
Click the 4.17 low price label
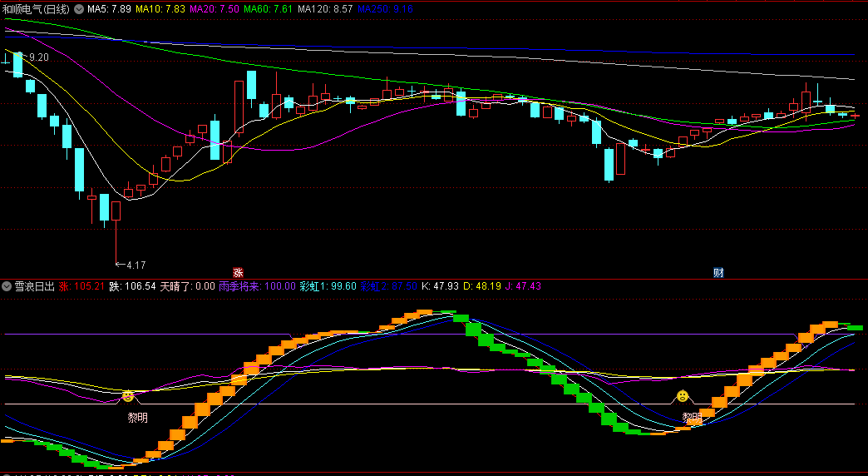pyautogui.click(x=136, y=265)
